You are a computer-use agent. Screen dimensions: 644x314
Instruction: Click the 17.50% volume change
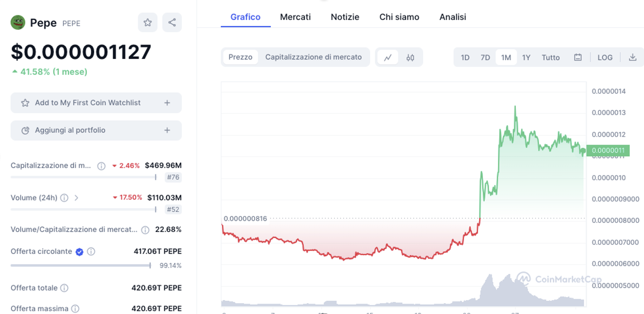(x=127, y=198)
